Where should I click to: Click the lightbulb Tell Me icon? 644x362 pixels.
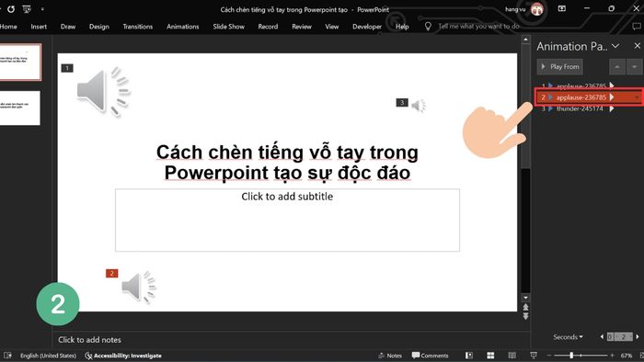(x=428, y=27)
